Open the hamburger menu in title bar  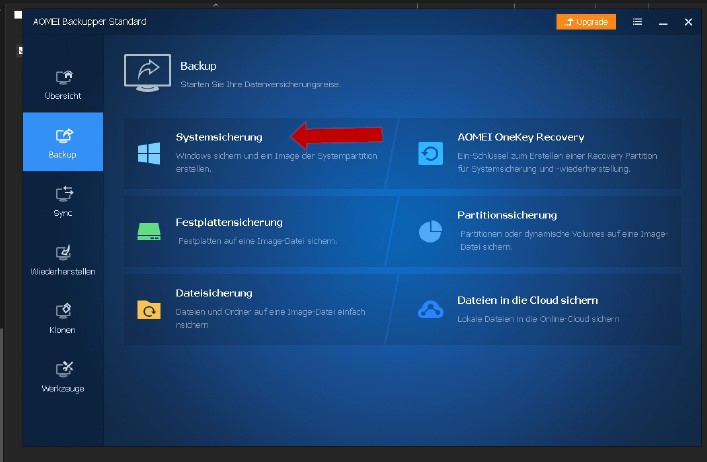coord(637,22)
